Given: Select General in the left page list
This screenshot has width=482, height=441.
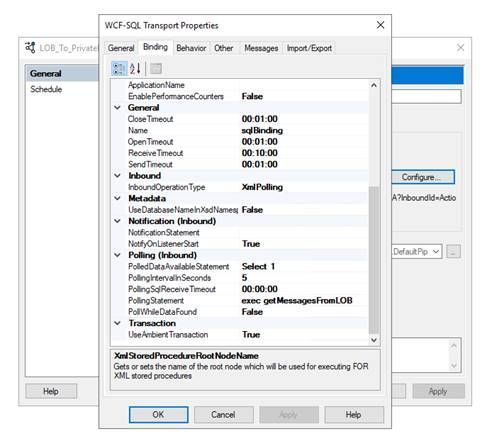Looking at the screenshot, I should tap(62, 73).
